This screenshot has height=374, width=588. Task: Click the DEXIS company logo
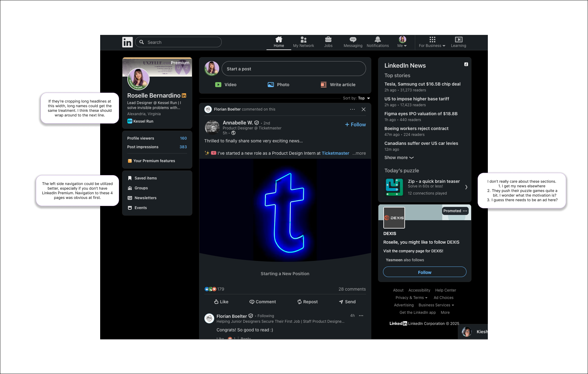[394, 218]
